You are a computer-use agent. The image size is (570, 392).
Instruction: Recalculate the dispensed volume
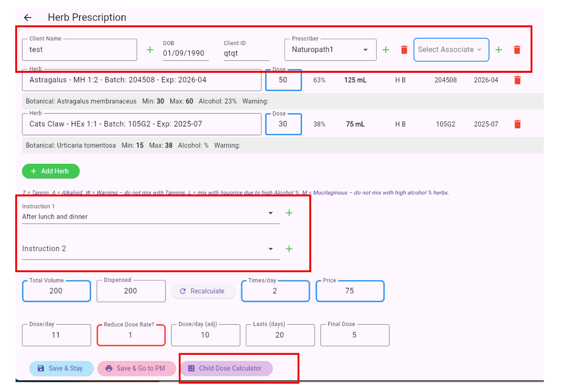pyautogui.click(x=203, y=291)
